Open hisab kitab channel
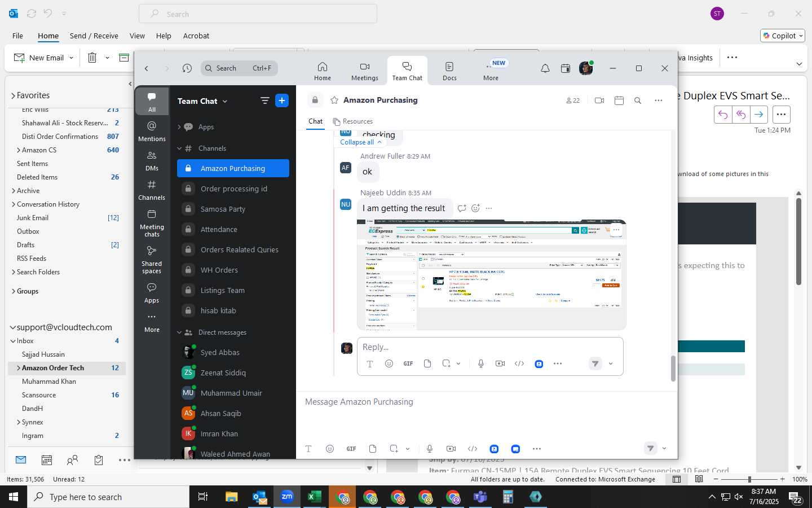This screenshot has height=508, width=812. point(233,310)
